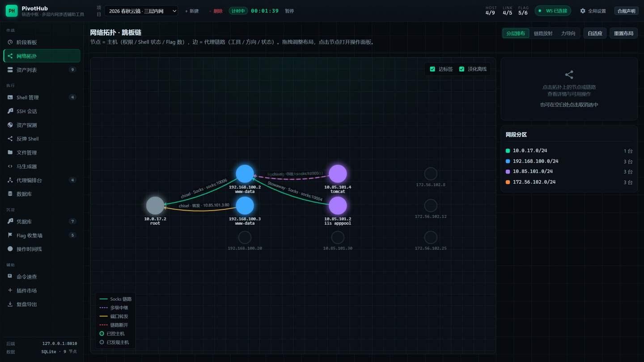644x362 pixels.
Task: Click the 操作时间线 clock icon
Action: (x=10, y=249)
